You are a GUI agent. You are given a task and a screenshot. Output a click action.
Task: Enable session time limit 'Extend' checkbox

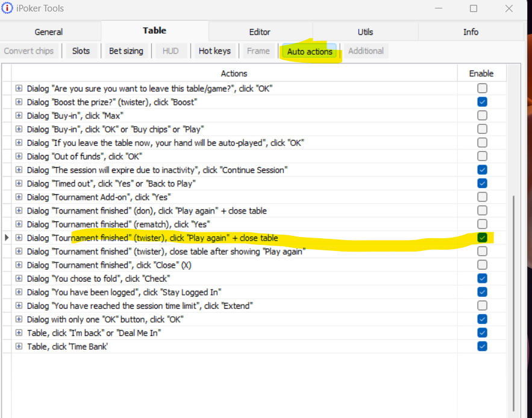482,306
